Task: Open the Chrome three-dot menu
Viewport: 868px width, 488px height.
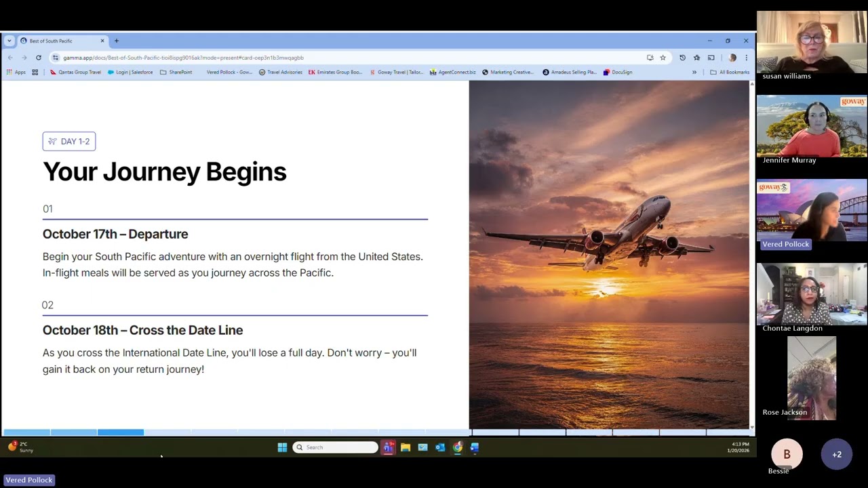Action: coord(746,58)
